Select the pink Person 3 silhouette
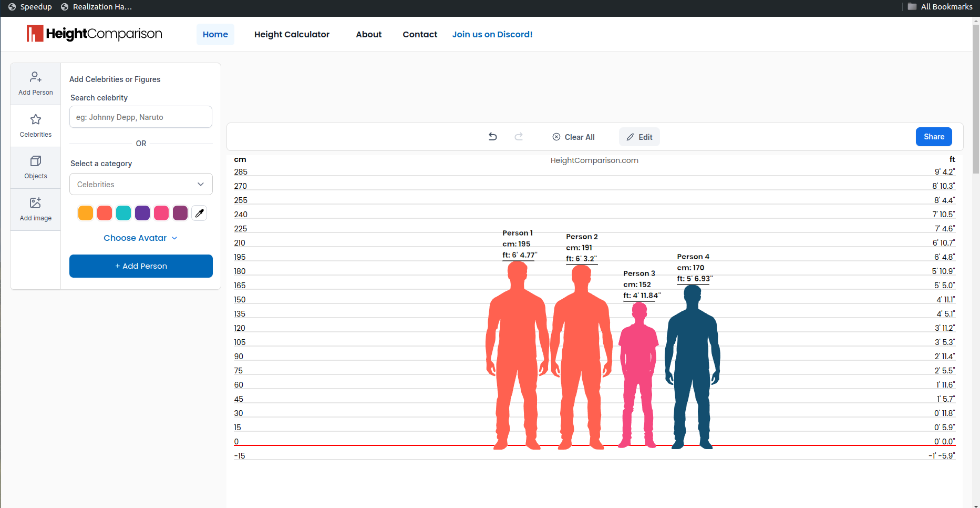 coord(639,375)
